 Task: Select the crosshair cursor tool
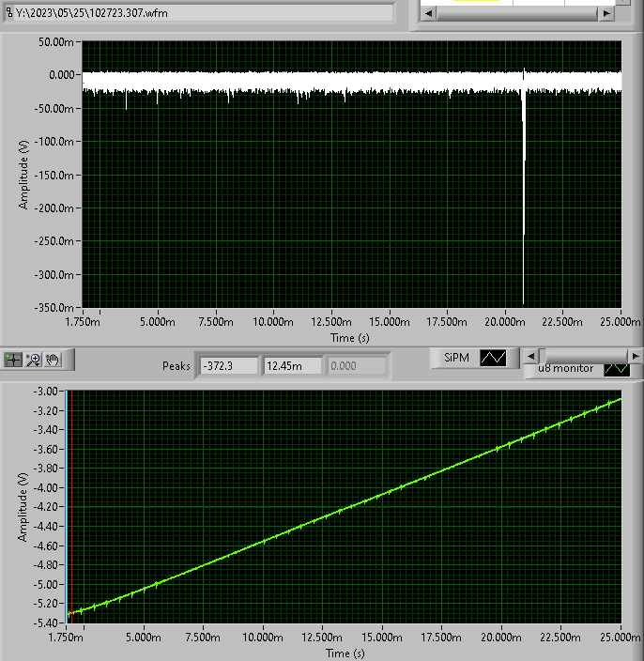point(14,359)
